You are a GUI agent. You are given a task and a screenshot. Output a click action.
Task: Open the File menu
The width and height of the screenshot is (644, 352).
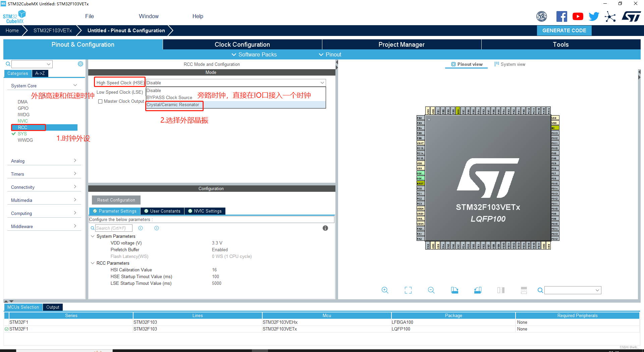[90, 16]
